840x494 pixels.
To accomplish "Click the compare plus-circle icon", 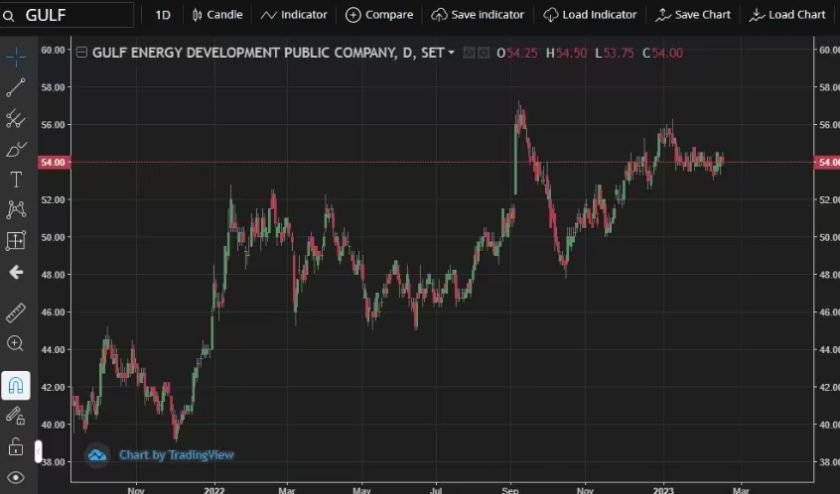I will [x=353, y=16].
